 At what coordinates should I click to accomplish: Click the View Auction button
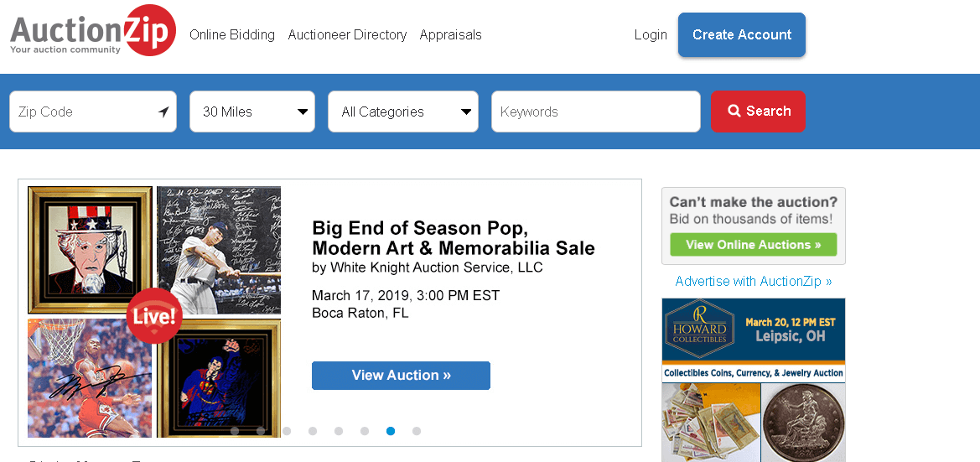(x=401, y=375)
